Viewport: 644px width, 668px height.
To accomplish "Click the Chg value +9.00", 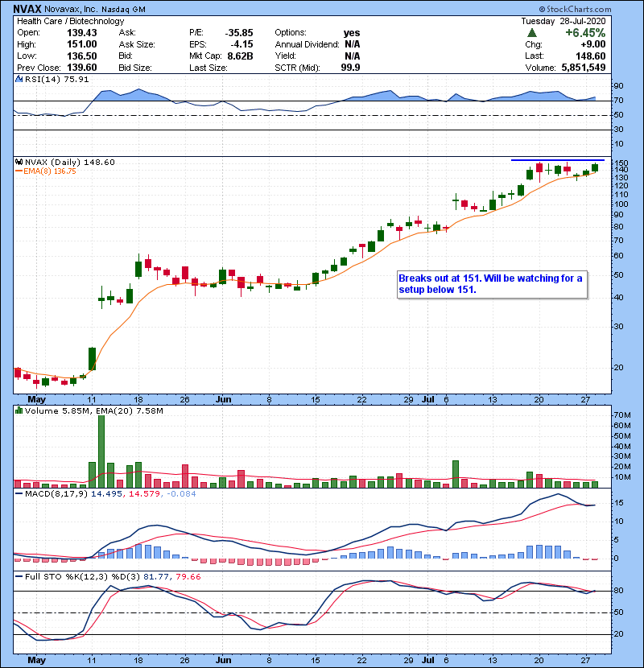I will (592, 44).
